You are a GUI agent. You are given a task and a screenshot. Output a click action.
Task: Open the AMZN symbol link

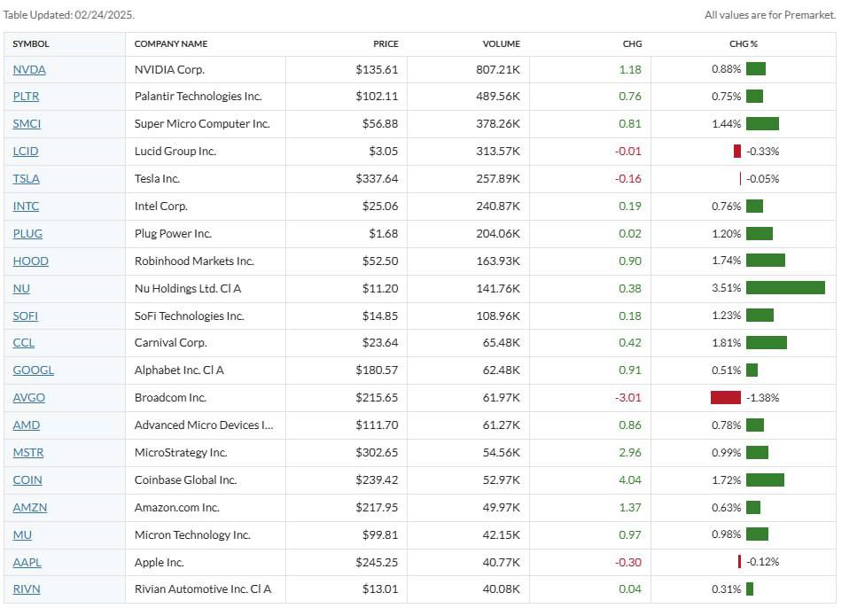(29, 507)
